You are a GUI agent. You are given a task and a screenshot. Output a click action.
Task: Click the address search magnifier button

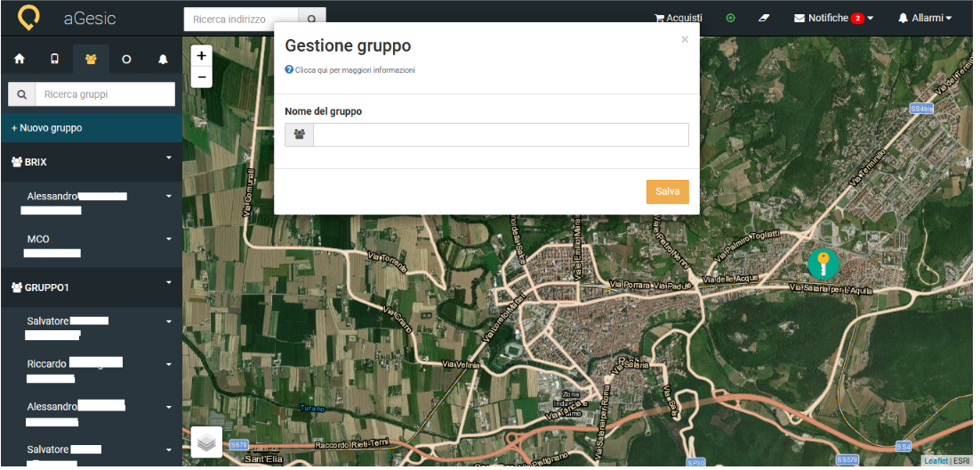312,19
